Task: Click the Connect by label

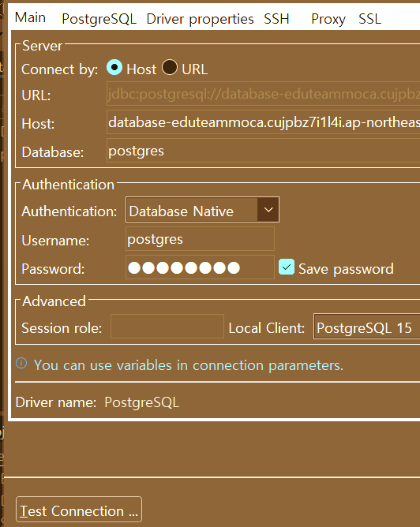Action: [x=59, y=69]
